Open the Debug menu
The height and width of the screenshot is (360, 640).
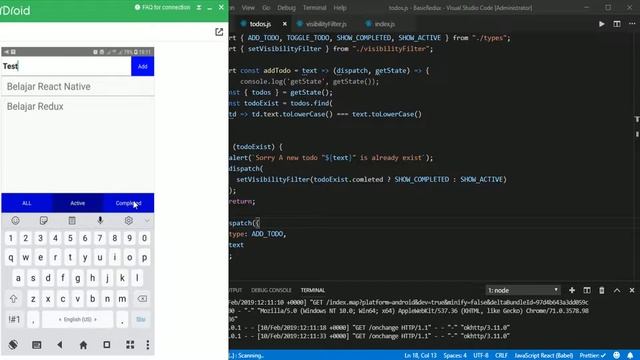286,8
